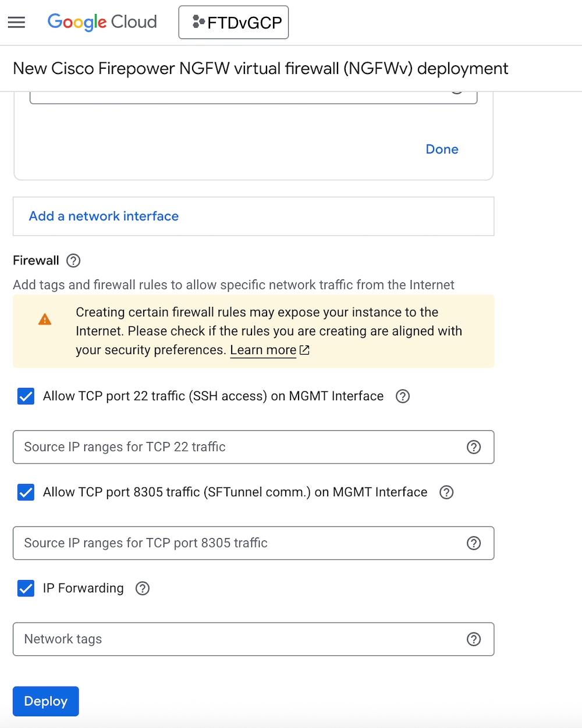Click help icon in TCP 22 source ranges field
The image size is (582, 728).
coord(474,447)
